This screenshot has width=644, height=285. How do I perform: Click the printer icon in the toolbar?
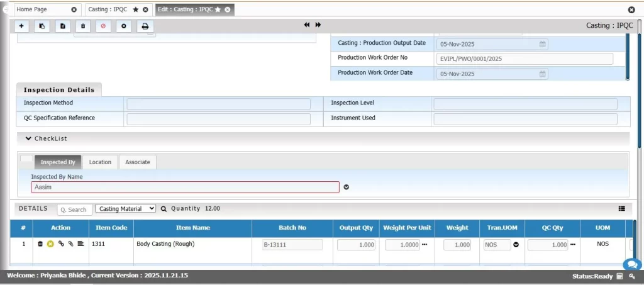click(145, 26)
